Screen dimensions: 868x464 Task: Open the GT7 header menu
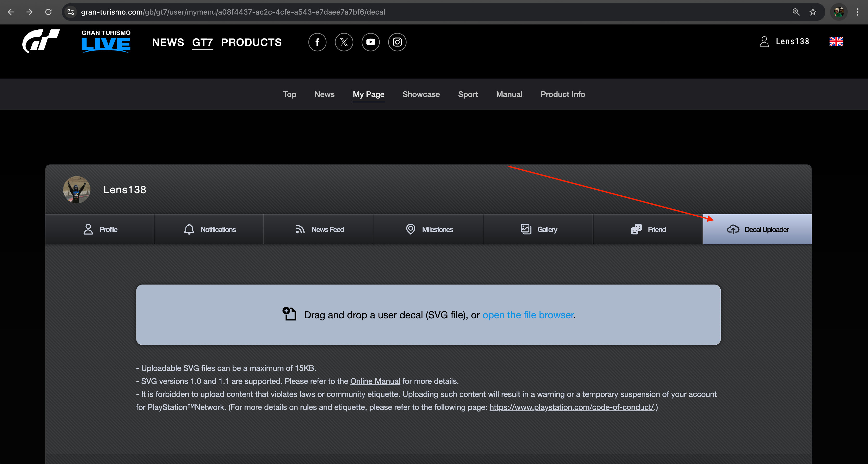point(202,42)
